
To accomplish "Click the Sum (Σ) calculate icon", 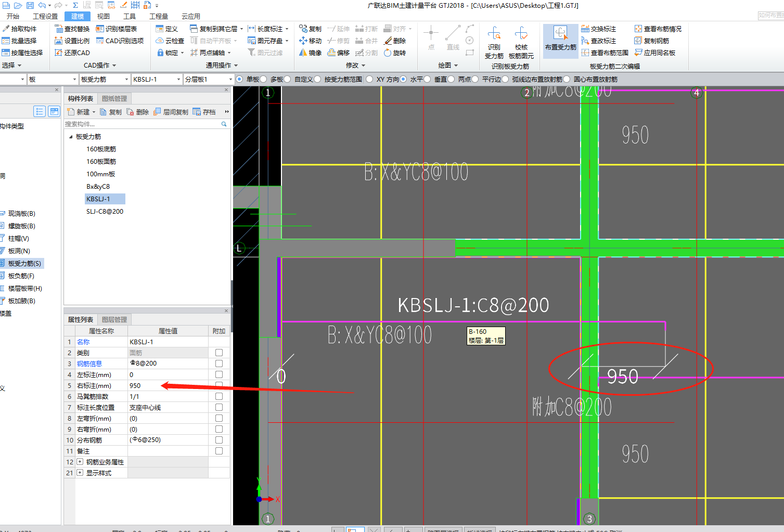I will tap(75, 5).
